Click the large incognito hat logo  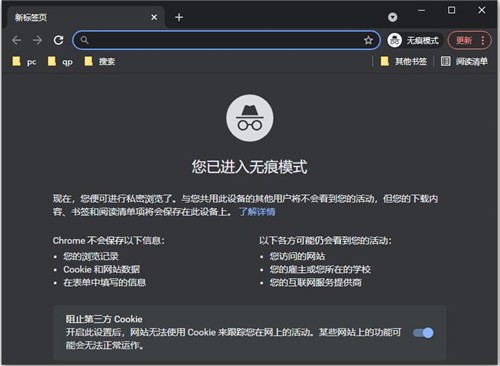[250, 118]
